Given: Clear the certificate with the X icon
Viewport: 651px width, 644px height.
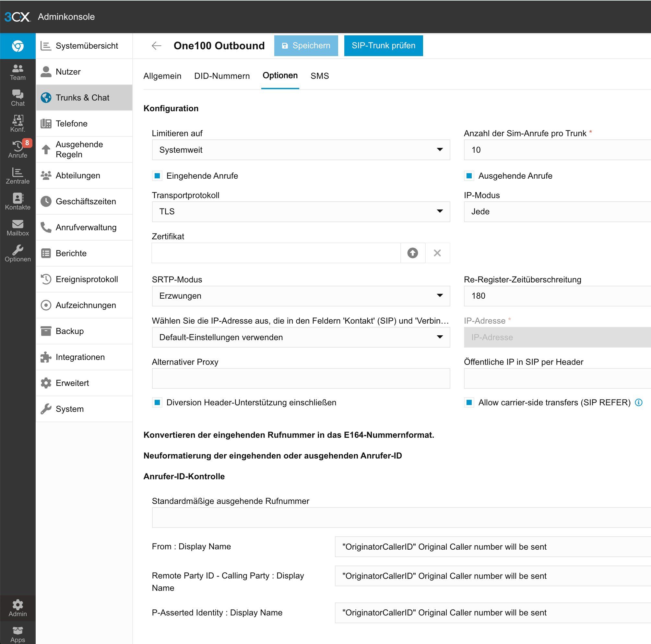Looking at the screenshot, I should pos(437,253).
